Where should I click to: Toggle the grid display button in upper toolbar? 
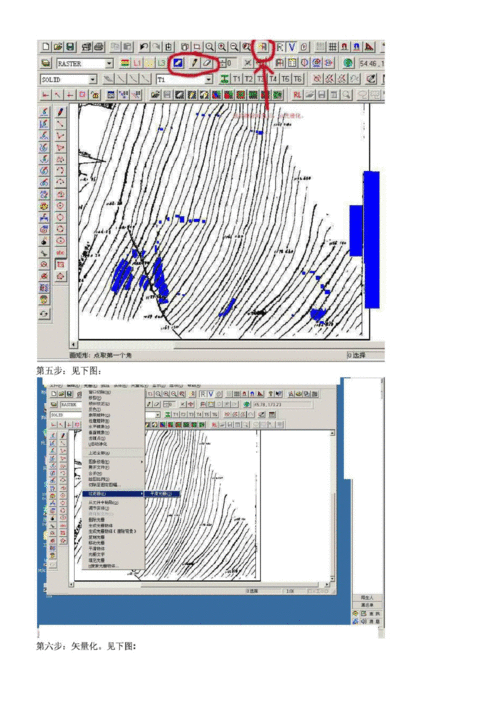pos(332,46)
